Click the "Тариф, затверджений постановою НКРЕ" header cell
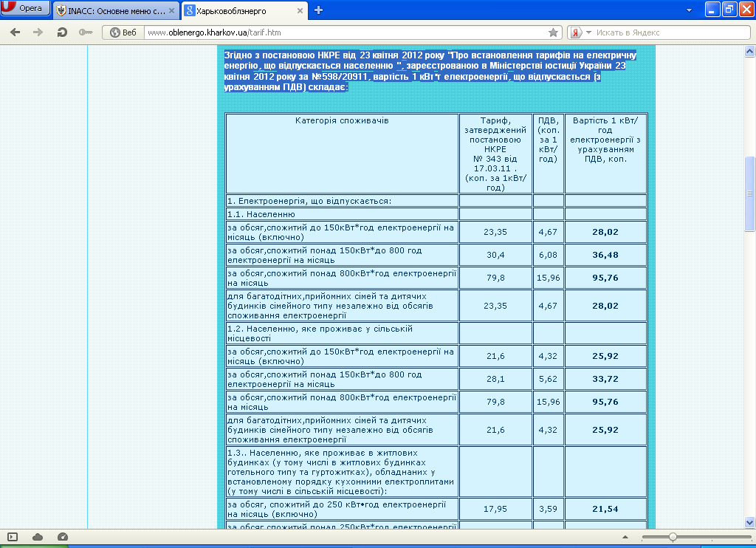Screen dimensions: 756x548 495,154
